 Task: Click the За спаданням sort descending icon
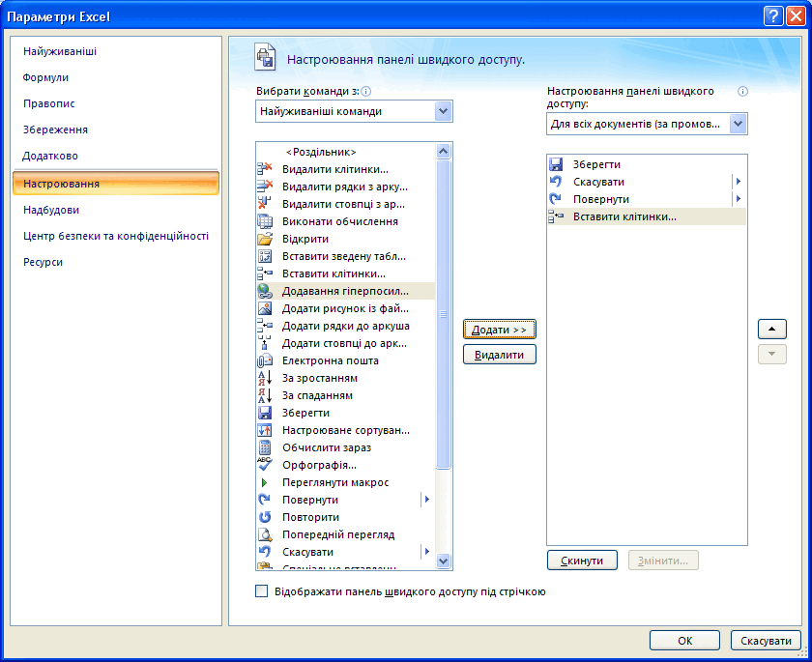tap(265, 395)
